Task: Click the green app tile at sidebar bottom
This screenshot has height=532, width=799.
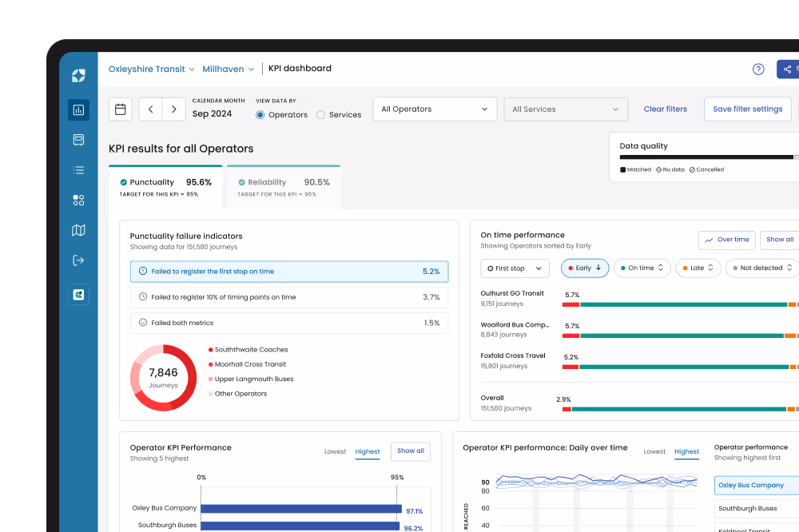Action: click(78, 295)
